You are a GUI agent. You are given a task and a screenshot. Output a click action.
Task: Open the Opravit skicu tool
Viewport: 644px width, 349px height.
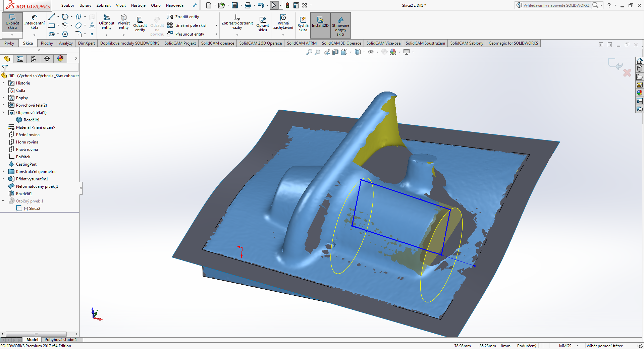(x=262, y=23)
